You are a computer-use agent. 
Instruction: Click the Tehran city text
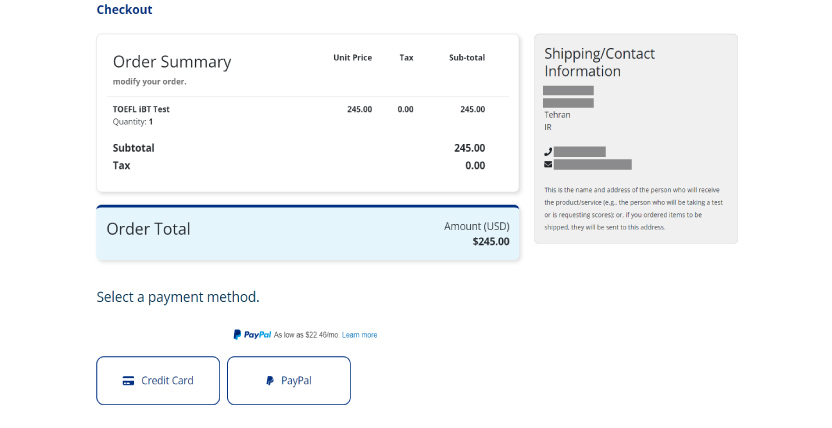point(557,115)
